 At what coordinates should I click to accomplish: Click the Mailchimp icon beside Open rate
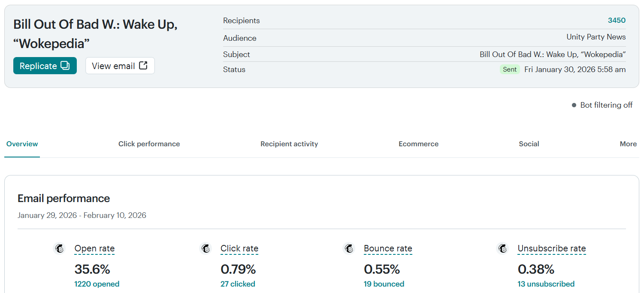[x=59, y=248]
